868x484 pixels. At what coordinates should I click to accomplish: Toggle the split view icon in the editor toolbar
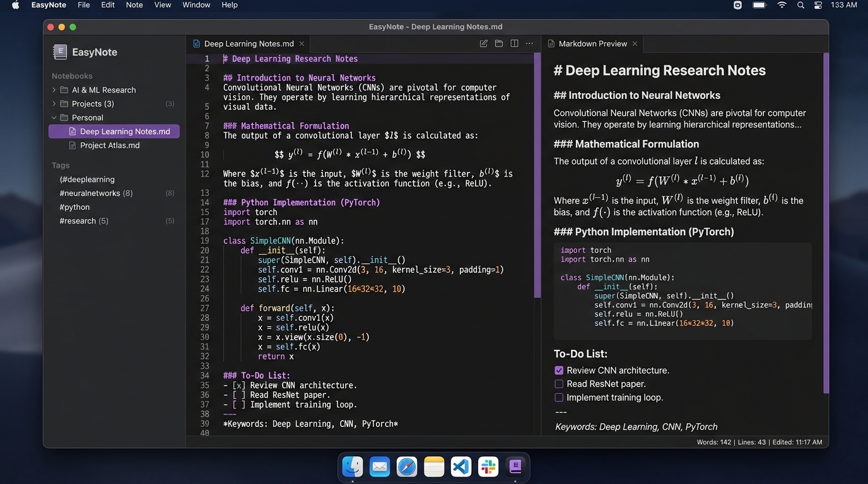514,43
